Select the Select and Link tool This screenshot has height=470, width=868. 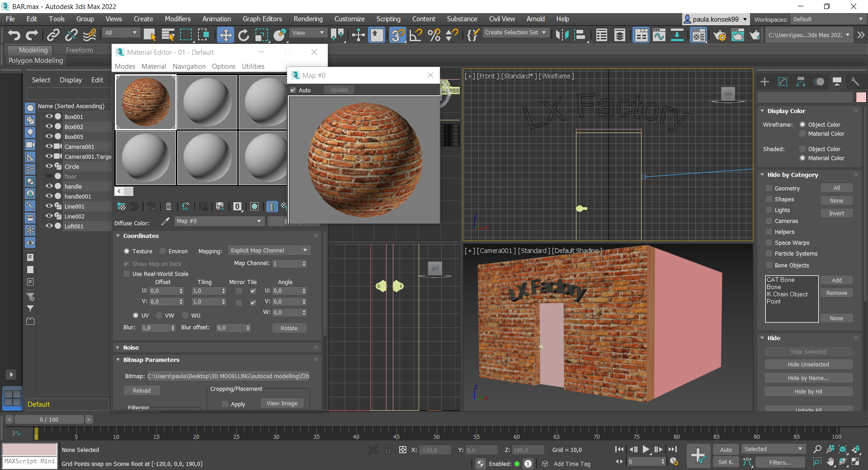53,35
